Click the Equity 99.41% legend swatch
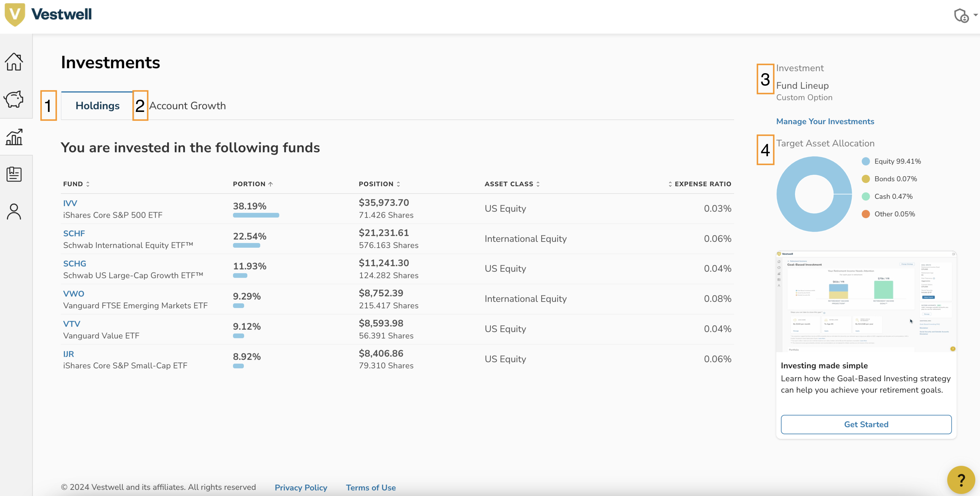Viewport: 980px width, 496px height. click(866, 161)
